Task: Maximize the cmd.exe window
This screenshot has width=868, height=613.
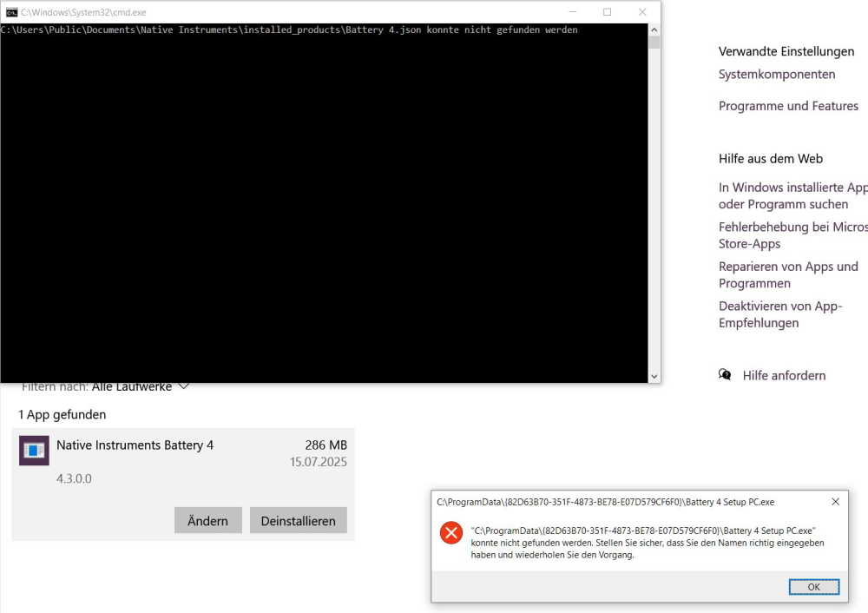Action: tap(608, 11)
